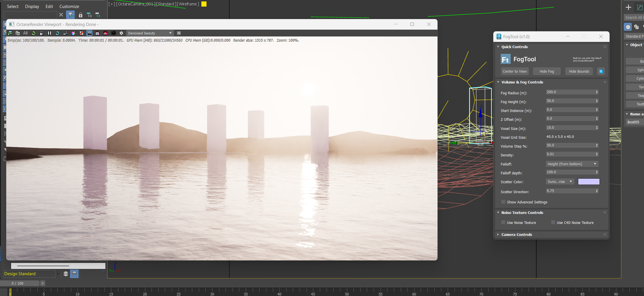644x296 pixels.
Task: Click the blue refresh scene icon
Action: click(x=58, y=33)
